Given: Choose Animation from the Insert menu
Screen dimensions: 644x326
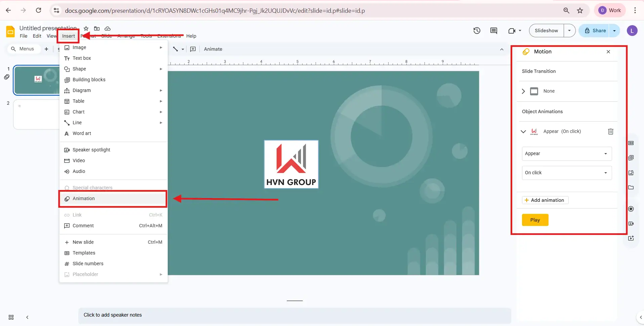Looking at the screenshot, I should 83,198.
